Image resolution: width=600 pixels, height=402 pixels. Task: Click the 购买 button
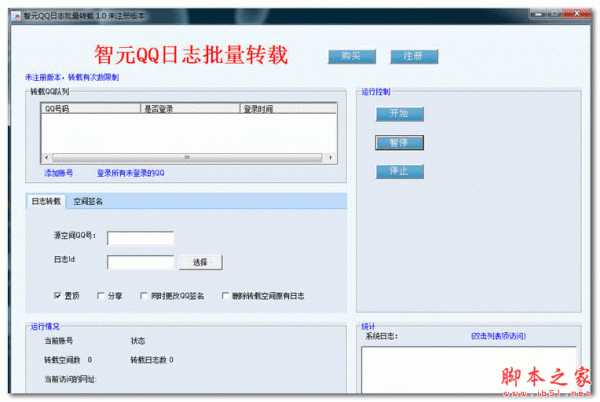[x=352, y=57]
